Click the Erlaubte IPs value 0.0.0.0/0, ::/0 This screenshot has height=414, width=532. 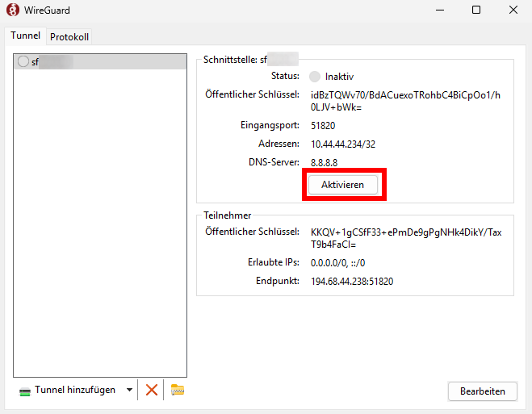337,263
